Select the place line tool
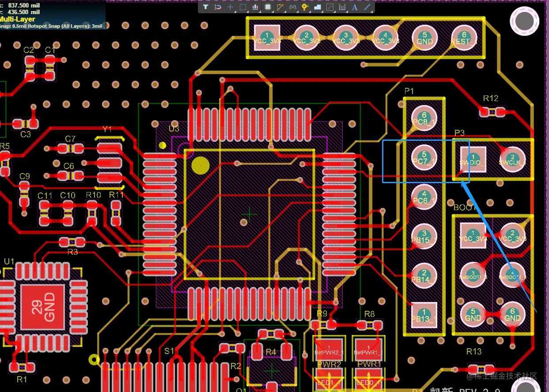Screen dimensions: 549x392 [367, 7]
